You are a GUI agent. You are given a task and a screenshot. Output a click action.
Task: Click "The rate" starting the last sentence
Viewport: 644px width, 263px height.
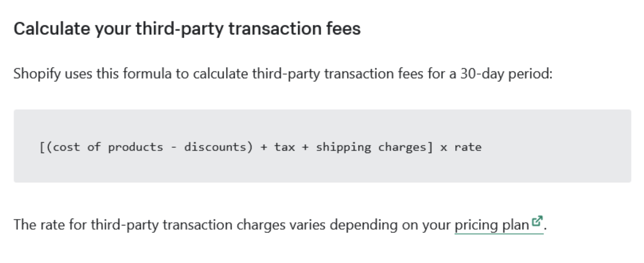coord(34,226)
